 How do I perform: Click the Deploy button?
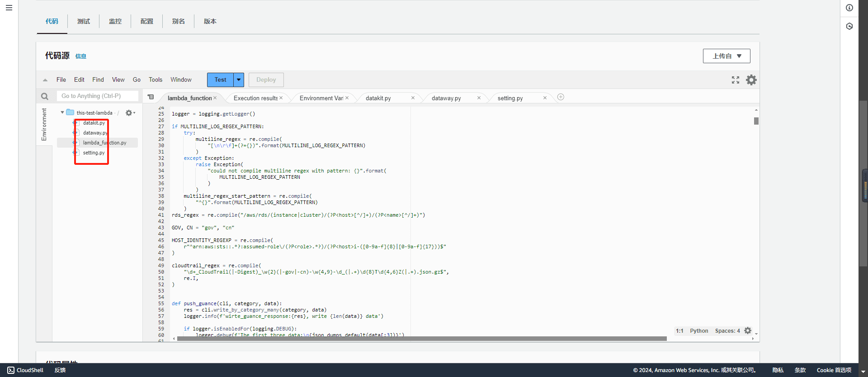pyautogui.click(x=266, y=80)
